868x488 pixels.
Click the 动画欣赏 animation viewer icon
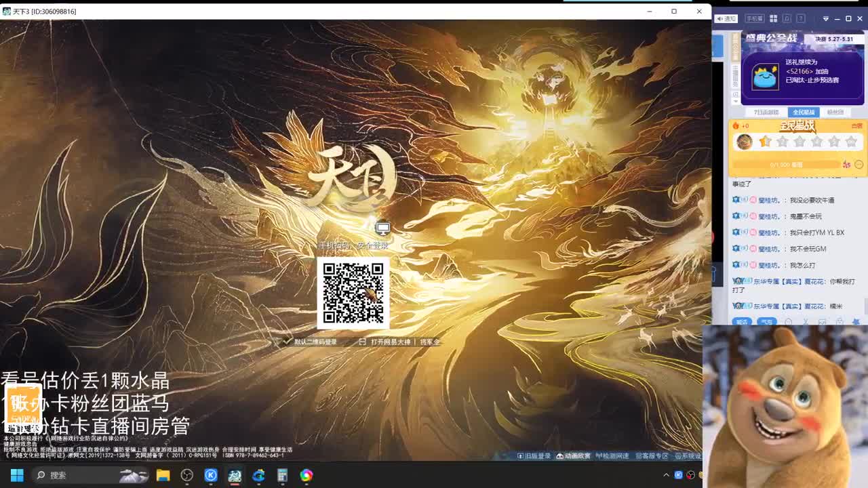[573, 455]
